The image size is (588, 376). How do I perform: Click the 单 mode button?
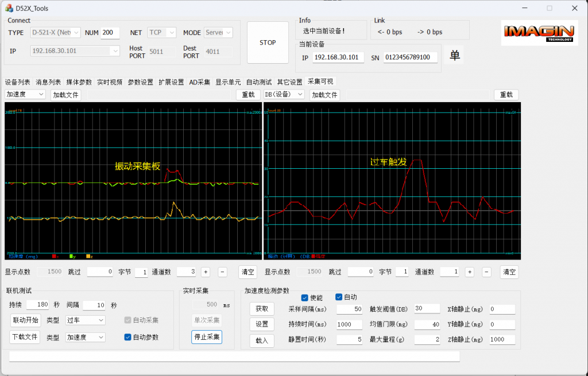pos(454,56)
